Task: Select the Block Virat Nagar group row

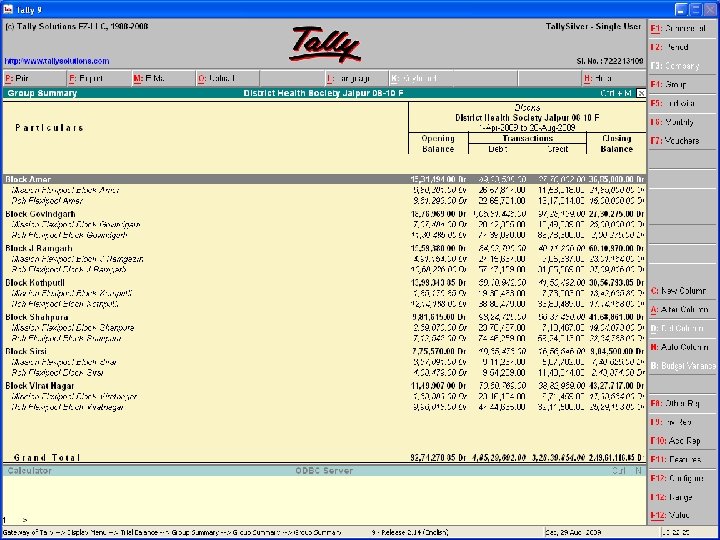Action: click(324, 386)
